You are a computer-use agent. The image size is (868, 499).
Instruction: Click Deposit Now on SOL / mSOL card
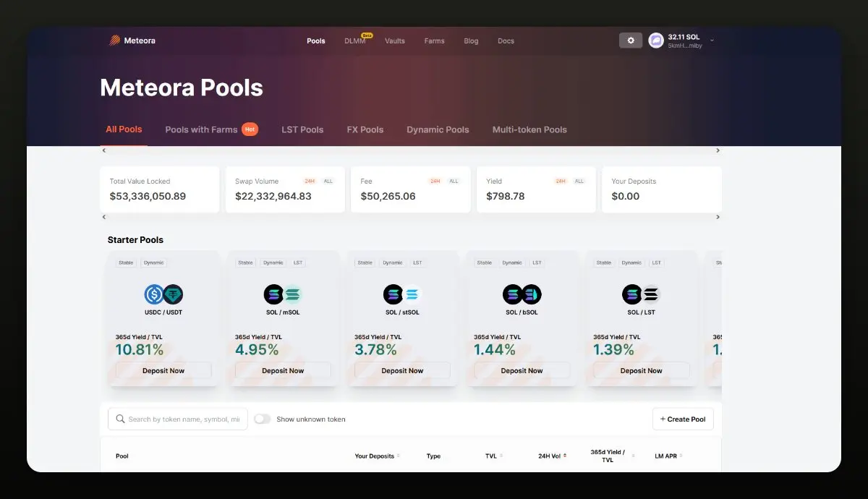pyautogui.click(x=283, y=370)
